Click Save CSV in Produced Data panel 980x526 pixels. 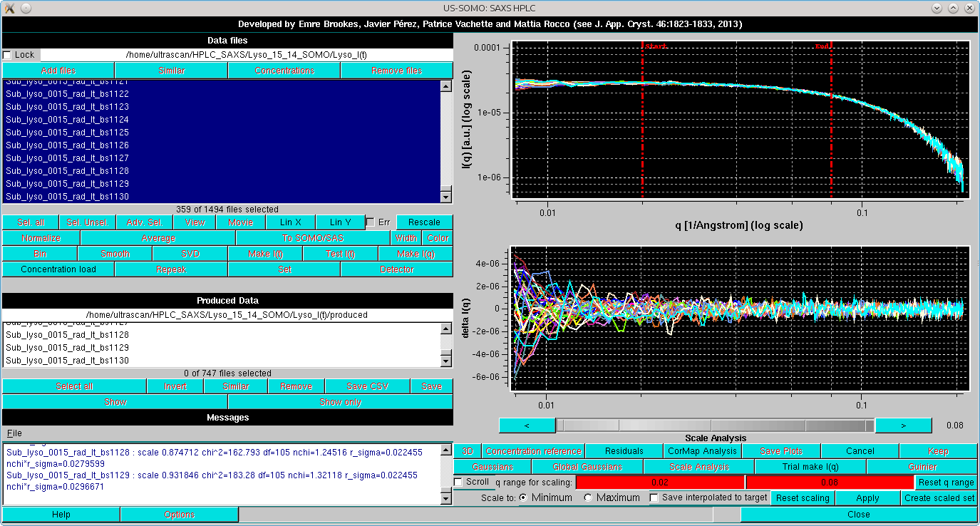pyautogui.click(x=367, y=386)
